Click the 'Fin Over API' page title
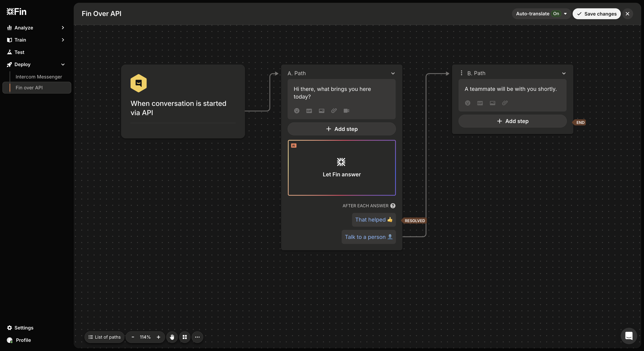This screenshot has width=644, height=351. (x=102, y=13)
